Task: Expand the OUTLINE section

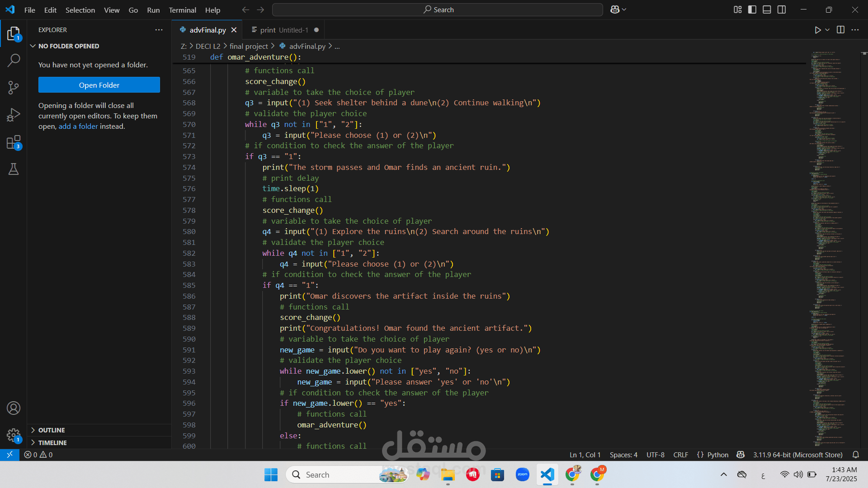Action: click(x=52, y=430)
